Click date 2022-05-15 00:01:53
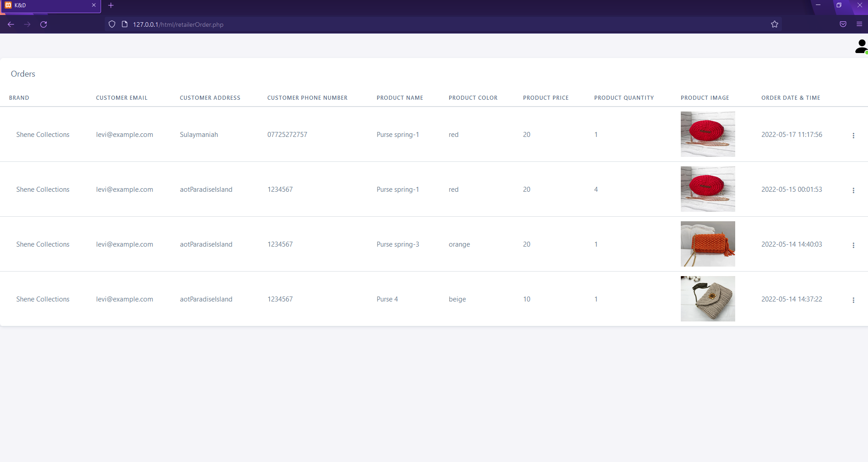The height and width of the screenshot is (462, 868). (792, 190)
